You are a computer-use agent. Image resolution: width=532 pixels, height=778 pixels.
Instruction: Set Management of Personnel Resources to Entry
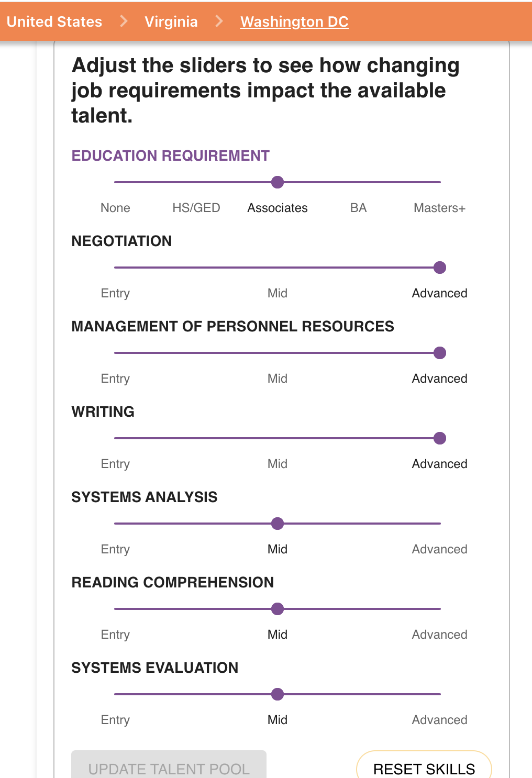pos(115,379)
